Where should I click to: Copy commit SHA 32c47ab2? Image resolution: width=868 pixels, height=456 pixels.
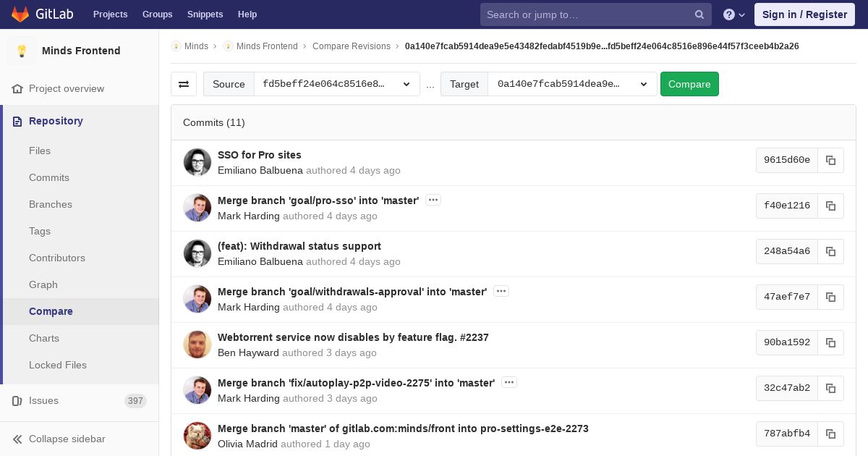[x=830, y=388]
